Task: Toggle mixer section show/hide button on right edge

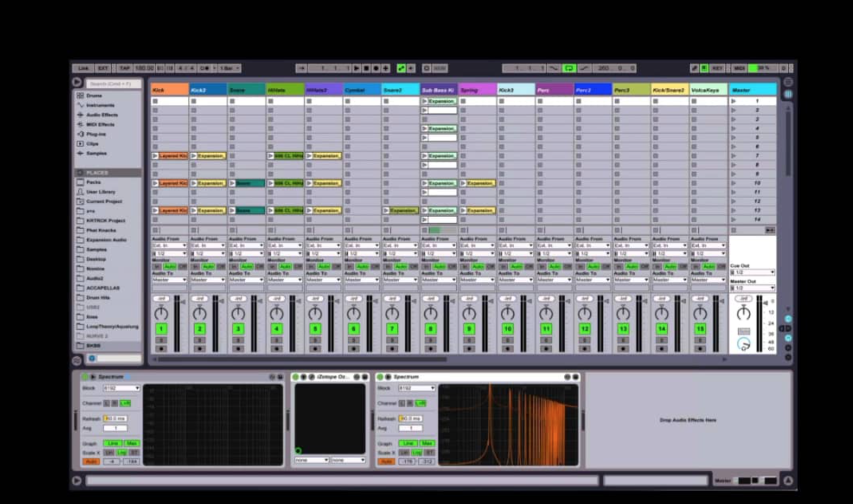Action: [788, 338]
